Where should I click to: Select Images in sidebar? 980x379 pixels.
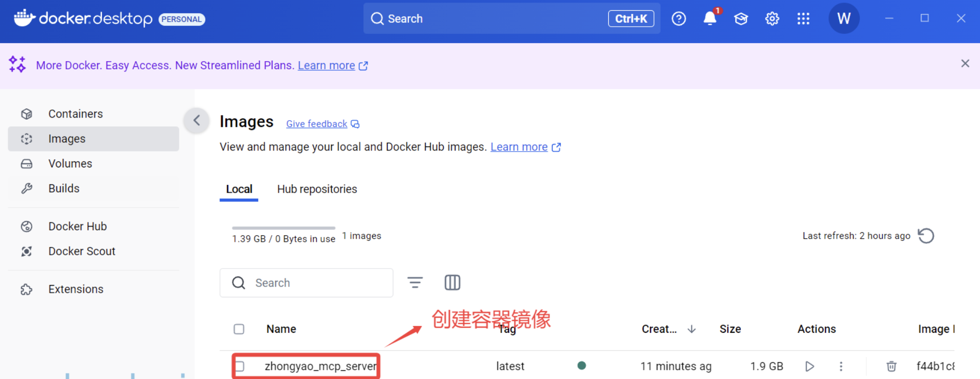(x=94, y=139)
